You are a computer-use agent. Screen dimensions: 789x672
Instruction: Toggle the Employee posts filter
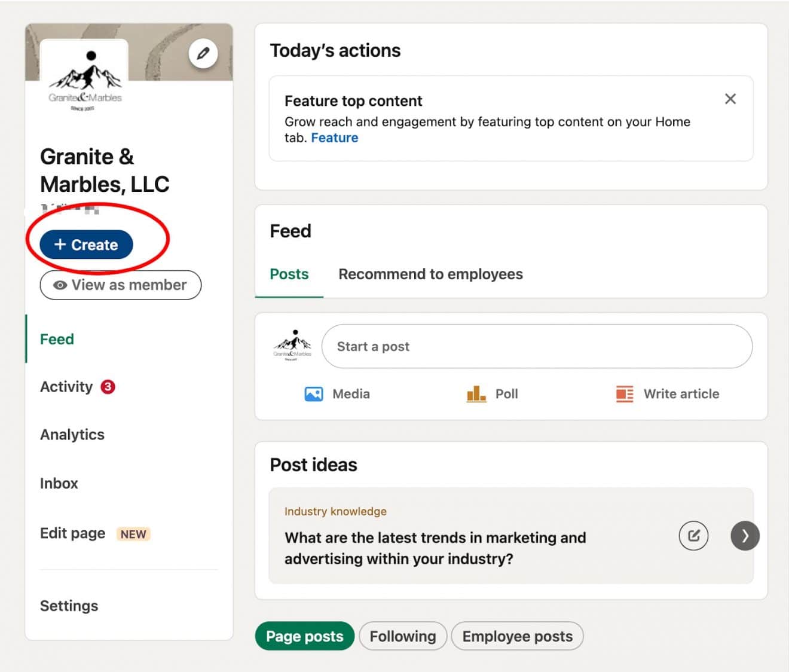[x=517, y=636]
